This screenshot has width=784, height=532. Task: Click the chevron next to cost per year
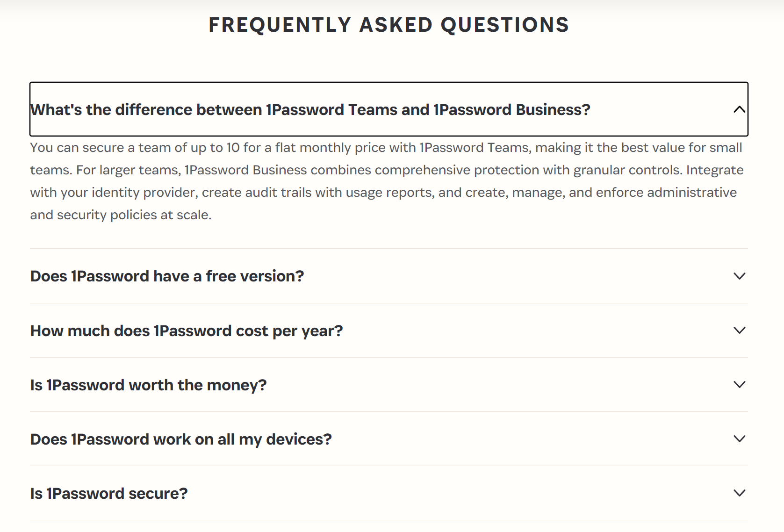739,331
